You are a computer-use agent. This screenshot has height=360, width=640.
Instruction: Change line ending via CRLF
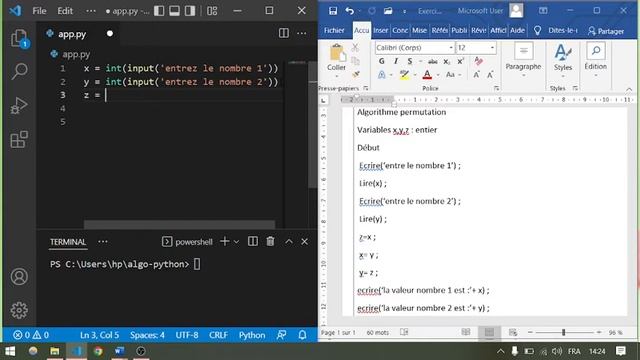click(x=218, y=335)
